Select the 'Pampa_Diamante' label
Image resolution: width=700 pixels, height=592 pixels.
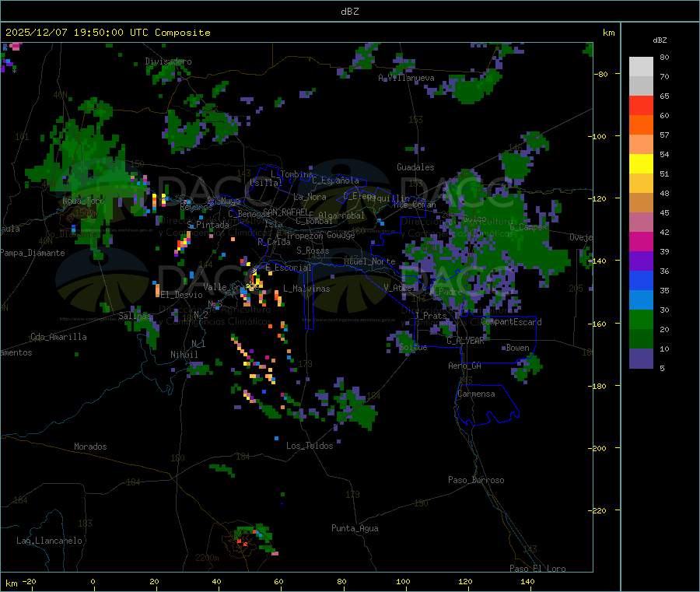click(33, 253)
